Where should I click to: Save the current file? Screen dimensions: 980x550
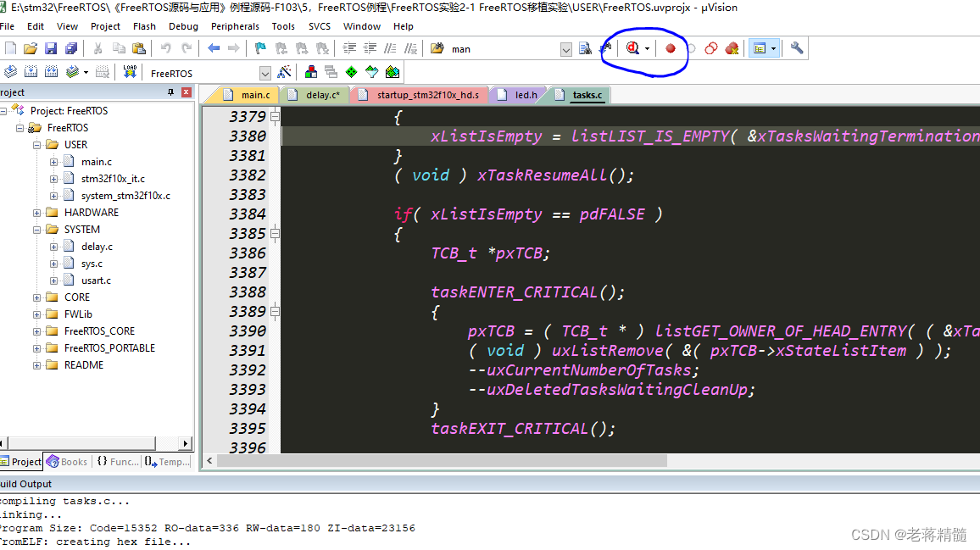[x=51, y=48]
